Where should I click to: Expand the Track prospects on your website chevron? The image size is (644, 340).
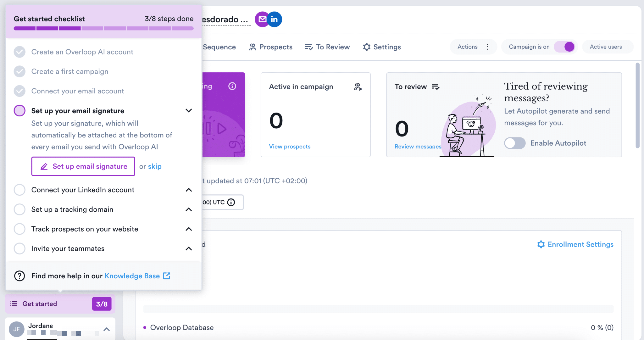click(189, 229)
